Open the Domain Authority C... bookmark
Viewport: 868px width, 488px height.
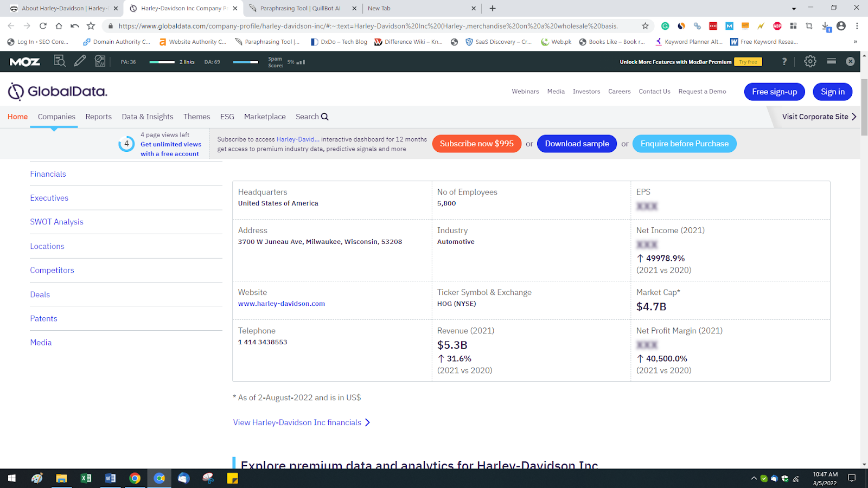point(117,42)
